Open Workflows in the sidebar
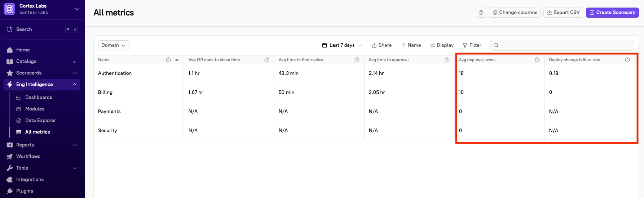Image resolution: width=644 pixels, height=198 pixels. tap(28, 157)
